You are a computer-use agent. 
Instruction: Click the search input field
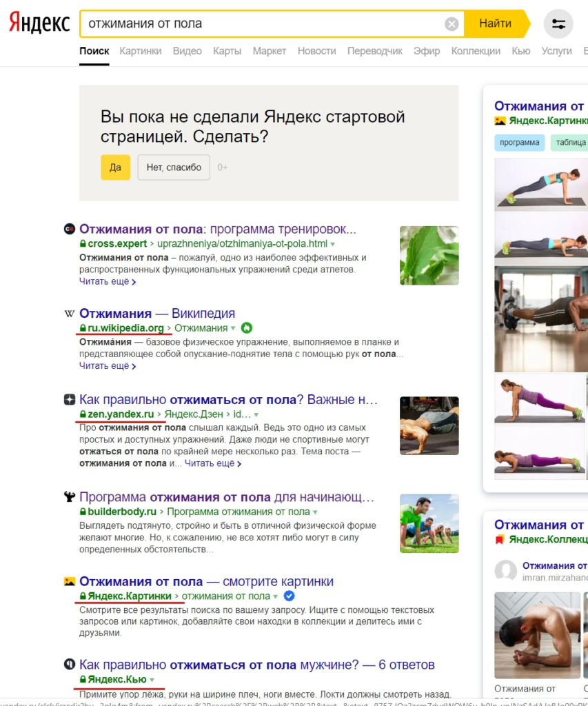(x=261, y=23)
